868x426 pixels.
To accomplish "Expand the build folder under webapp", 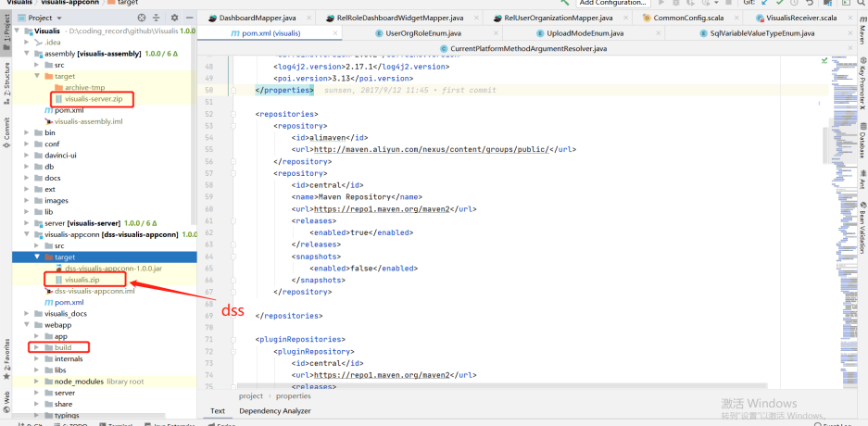I will 37,347.
